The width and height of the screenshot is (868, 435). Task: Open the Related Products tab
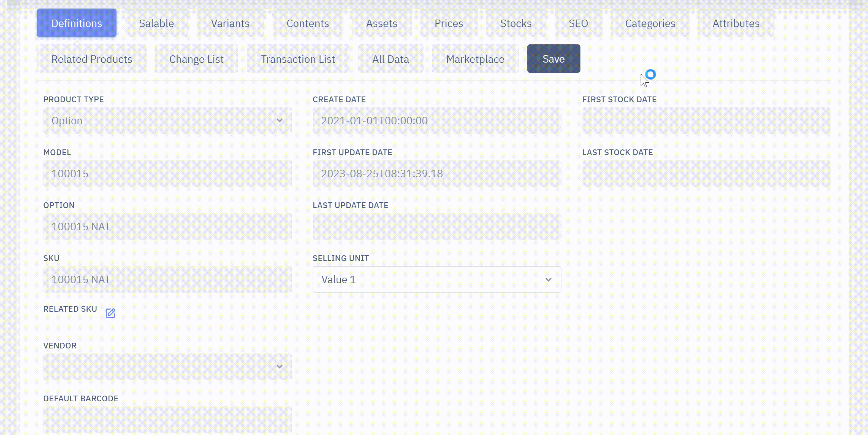[92, 59]
